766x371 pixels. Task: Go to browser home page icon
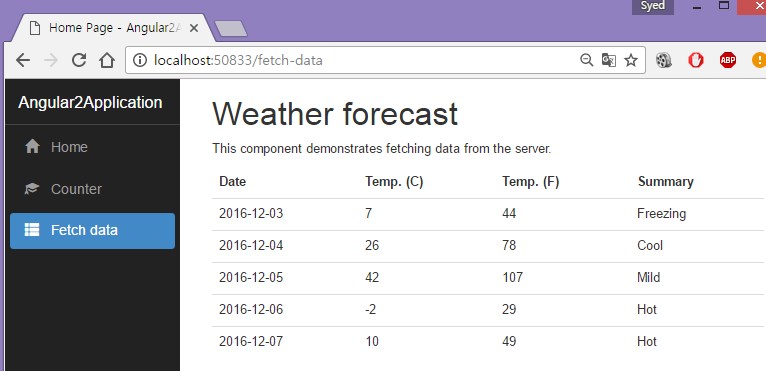tap(106, 60)
